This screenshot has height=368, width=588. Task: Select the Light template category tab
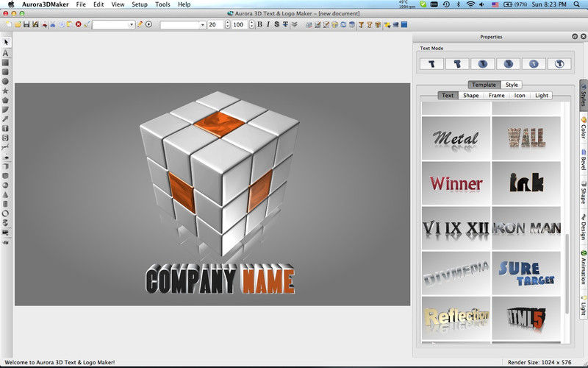pyautogui.click(x=542, y=96)
